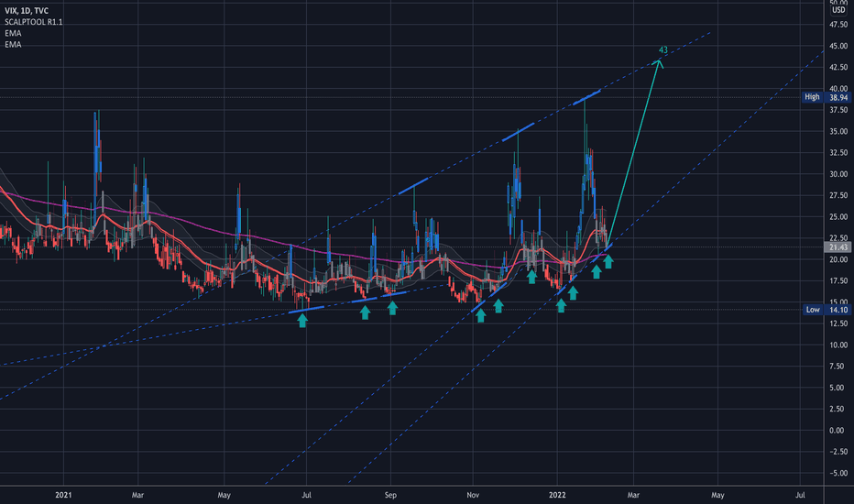Click the 10.00 price axis label
The height and width of the screenshot is (504, 854).
[x=838, y=345]
